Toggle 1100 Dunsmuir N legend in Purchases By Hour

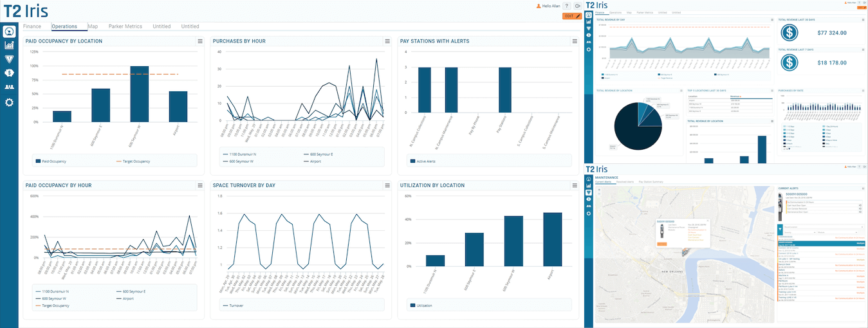[x=241, y=154]
